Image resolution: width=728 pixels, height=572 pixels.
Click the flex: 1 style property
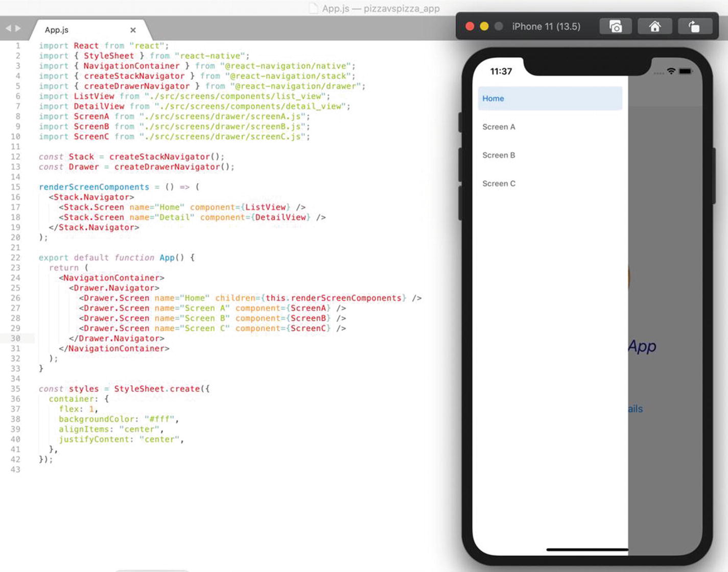point(78,409)
